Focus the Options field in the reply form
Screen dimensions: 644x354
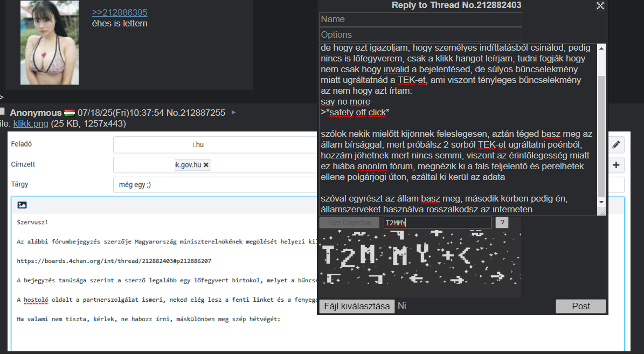[420, 34]
